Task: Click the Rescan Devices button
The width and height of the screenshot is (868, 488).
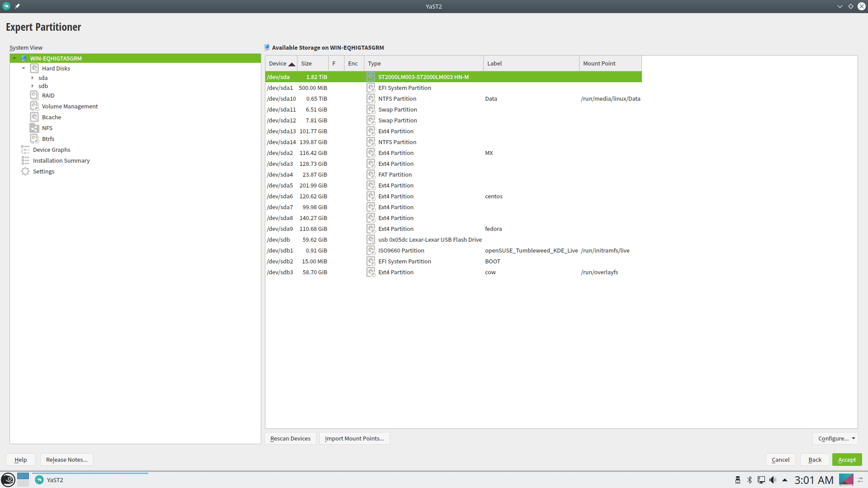Action: click(x=290, y=438)
